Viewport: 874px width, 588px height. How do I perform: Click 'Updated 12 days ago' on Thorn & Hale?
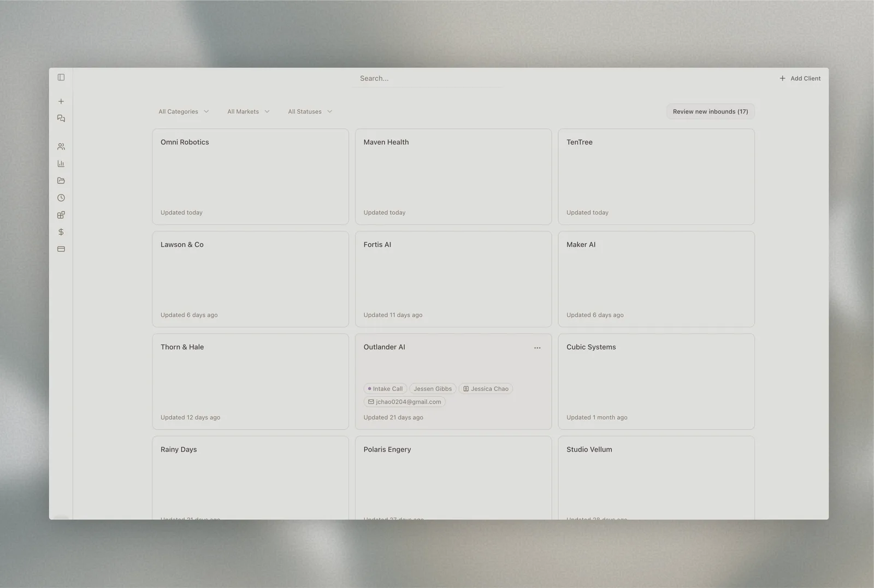[190, 418]
